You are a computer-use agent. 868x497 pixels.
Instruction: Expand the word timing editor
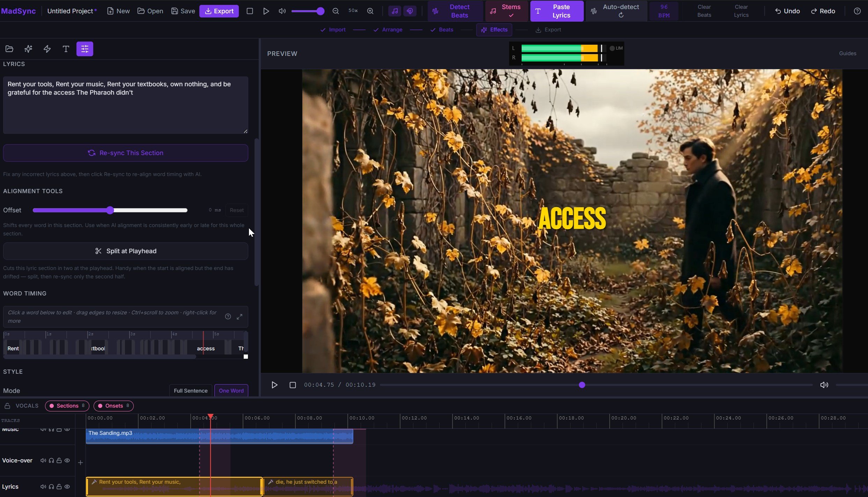click(240, 317)
